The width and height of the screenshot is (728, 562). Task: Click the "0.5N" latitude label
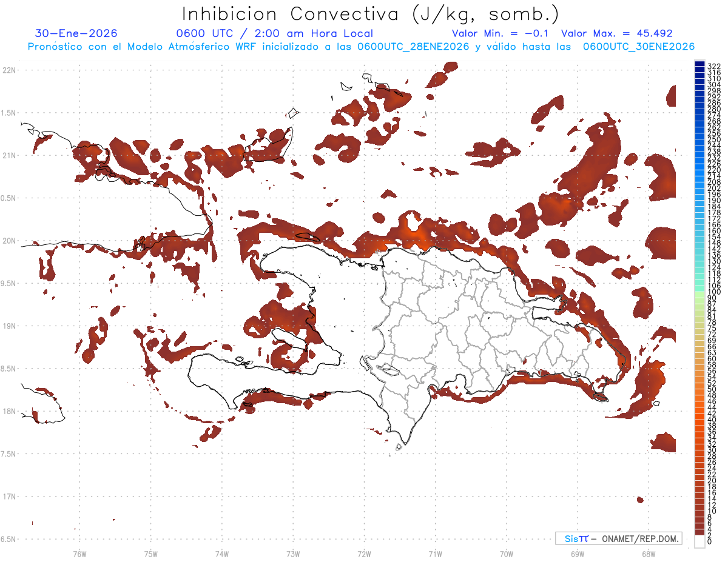(x=9, y=198)
